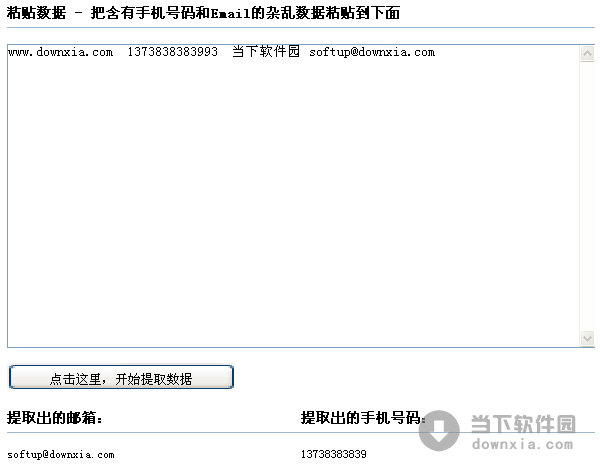The width and height of the screenshot is (600, 469).
Task: Click the 粘贴数据 title heading
Action: 203,13
